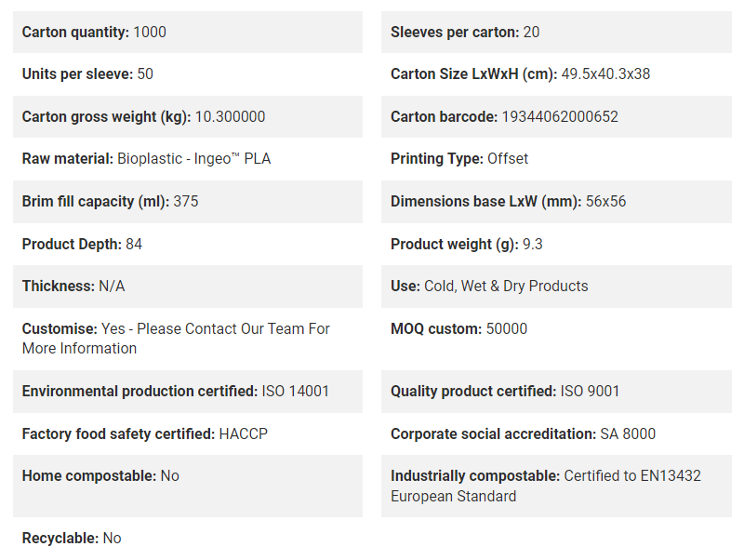The image size is (744, 560).
Task: Click Industrially compostable EN13432 entry
Action: coord(546,486)
